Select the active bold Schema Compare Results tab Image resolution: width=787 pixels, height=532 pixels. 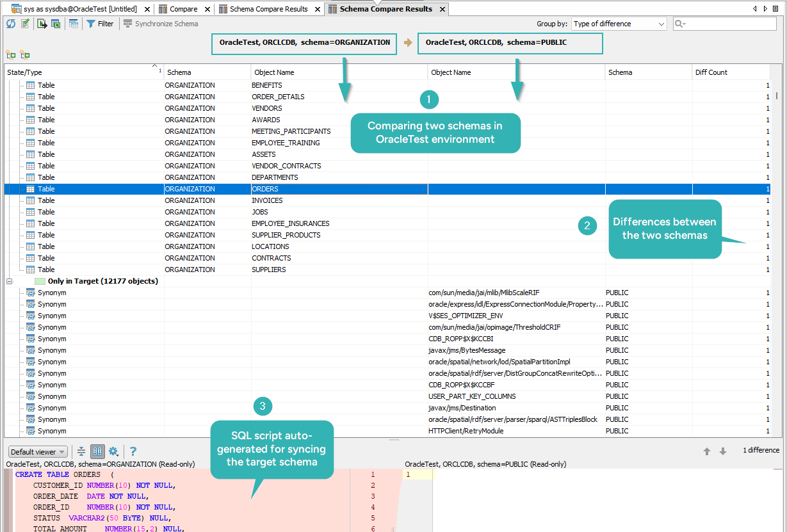[x=385, y=9]
